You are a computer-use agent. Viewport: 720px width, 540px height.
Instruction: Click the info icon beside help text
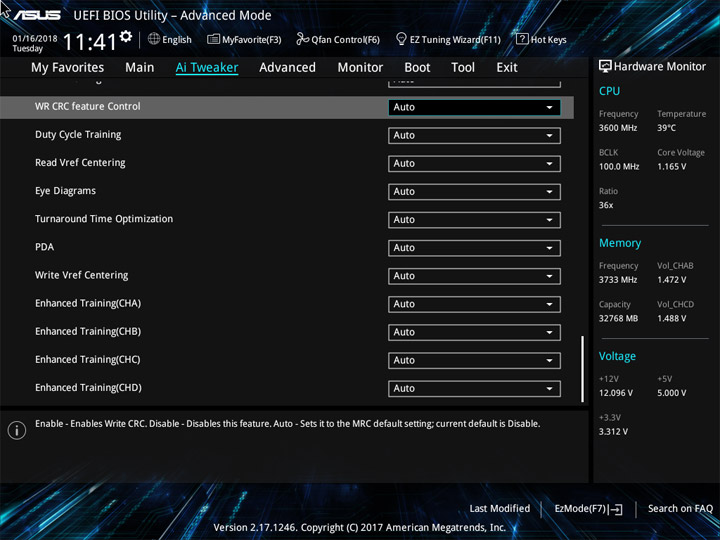[x=17, y=430]
